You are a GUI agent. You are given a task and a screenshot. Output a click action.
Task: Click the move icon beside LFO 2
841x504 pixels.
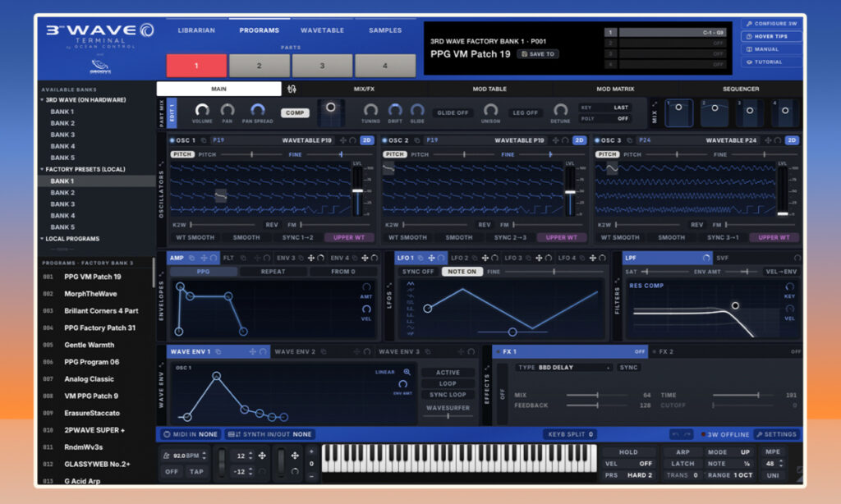[485, 258]
